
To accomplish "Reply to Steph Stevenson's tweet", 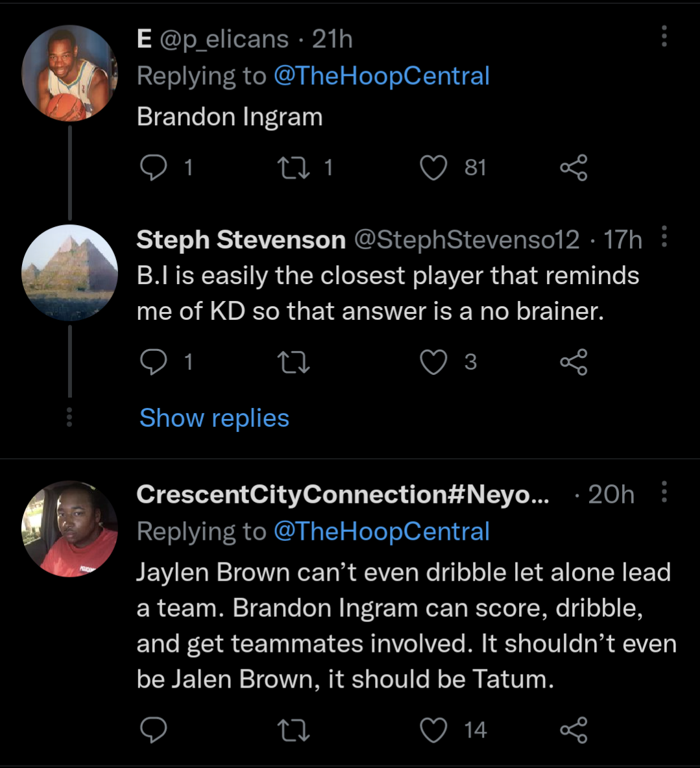I will click(154, 361).
